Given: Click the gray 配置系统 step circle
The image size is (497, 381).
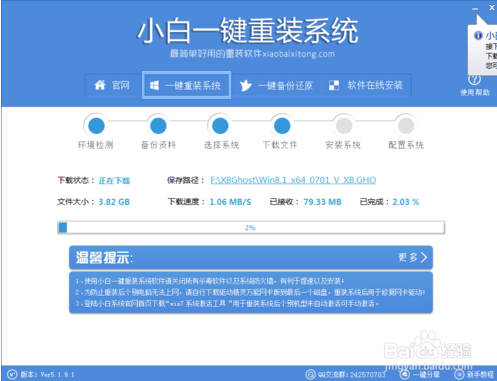Looking at the screenshot, I should pyautogui.click(x=406, y=126).
